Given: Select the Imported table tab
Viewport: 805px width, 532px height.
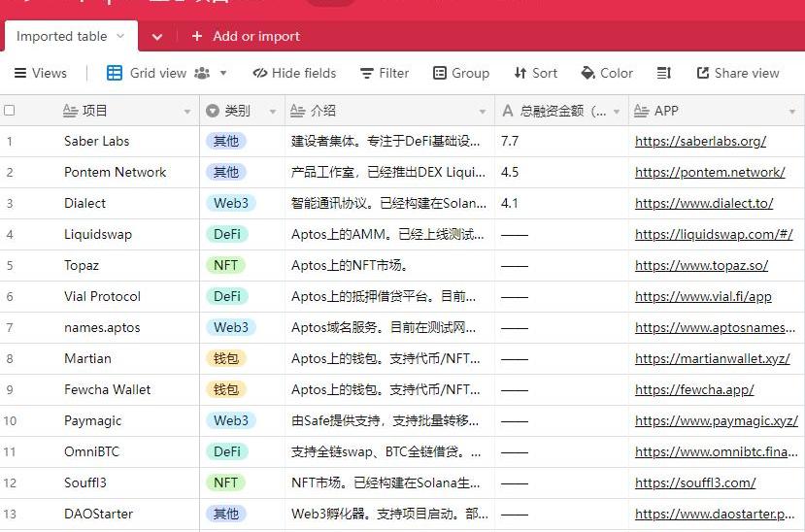Looking at the screenshot, I should [x=62, y=36].
